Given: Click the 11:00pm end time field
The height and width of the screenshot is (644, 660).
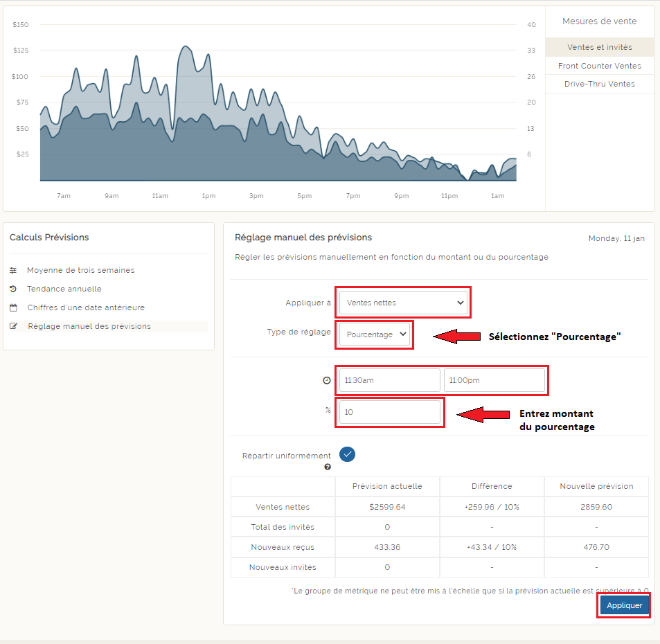Looking at the screenshot, I should (494, 380).
